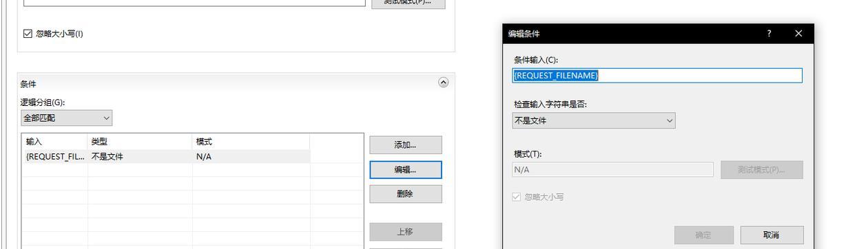The width and height of the screenshot is (868, 249).
Task: Click the 删除 button
Action: (x=405, y=194)
